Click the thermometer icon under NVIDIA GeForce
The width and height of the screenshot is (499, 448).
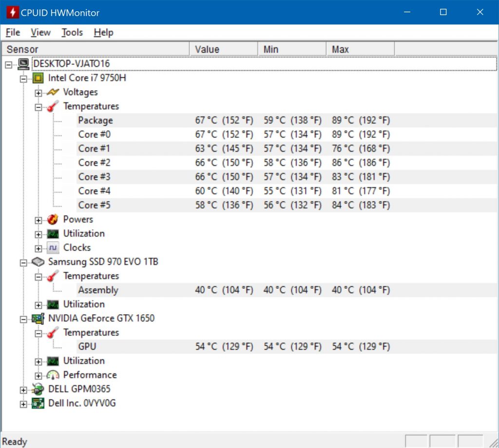point(53,333)
